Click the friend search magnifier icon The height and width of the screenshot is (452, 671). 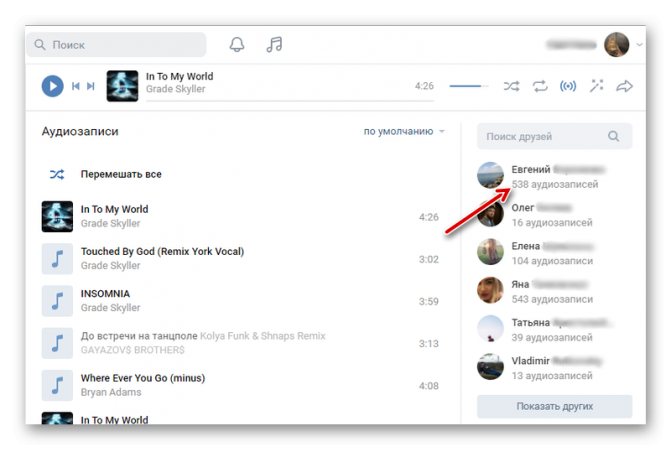[x=614, y=136]
